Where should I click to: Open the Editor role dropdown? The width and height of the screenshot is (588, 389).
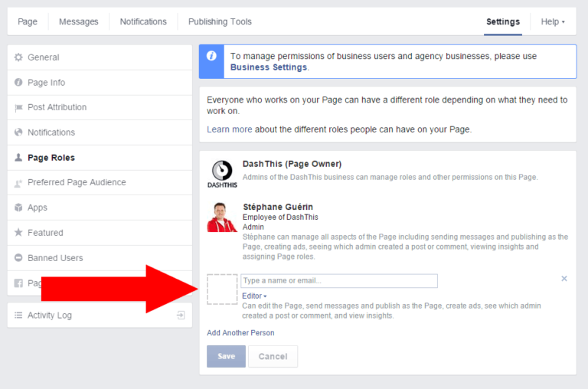point(254,296)
